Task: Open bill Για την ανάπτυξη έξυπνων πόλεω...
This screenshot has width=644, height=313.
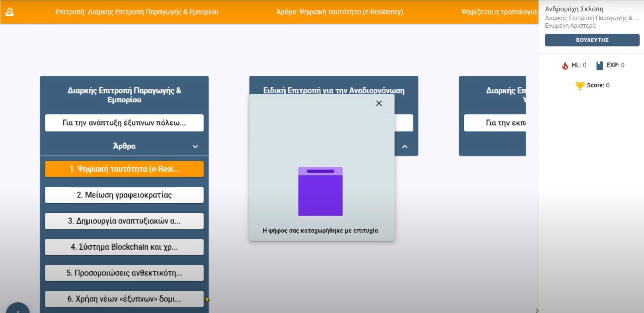Action: coord(124,123)
